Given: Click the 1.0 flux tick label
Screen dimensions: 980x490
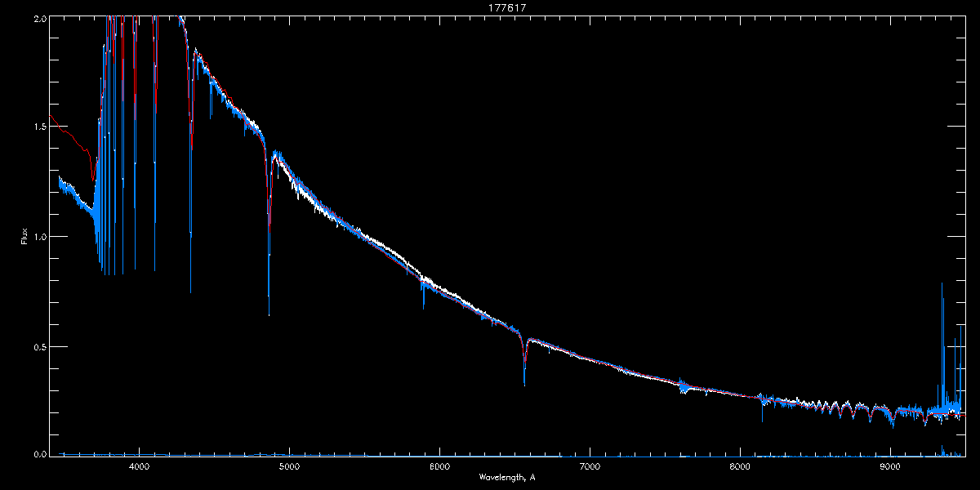Looking at the screenshot, I should click(x=38, y=237).
